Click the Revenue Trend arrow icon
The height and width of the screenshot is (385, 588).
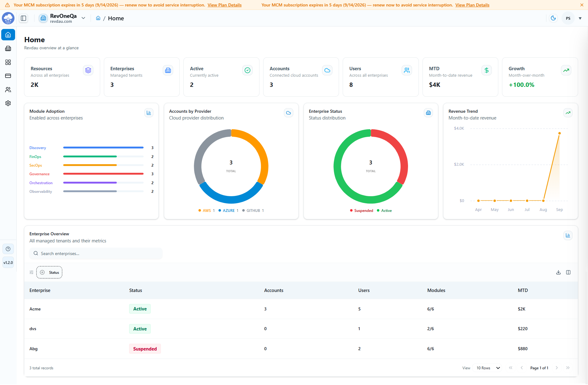pyautogui.click(x=568, y=113)
